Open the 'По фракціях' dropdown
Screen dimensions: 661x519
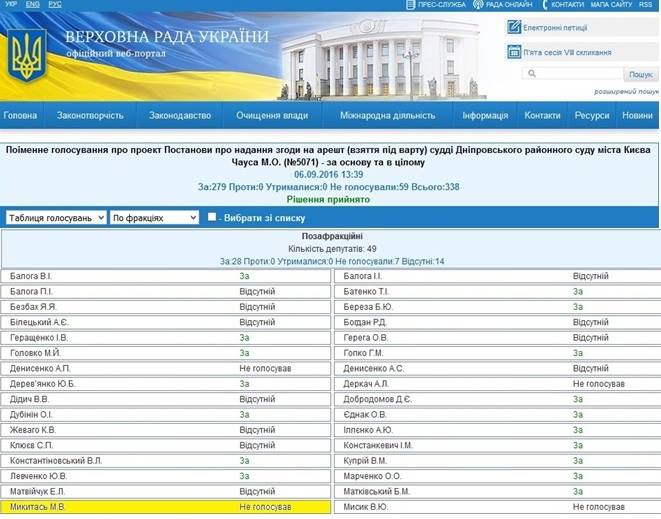pos(154,218)
